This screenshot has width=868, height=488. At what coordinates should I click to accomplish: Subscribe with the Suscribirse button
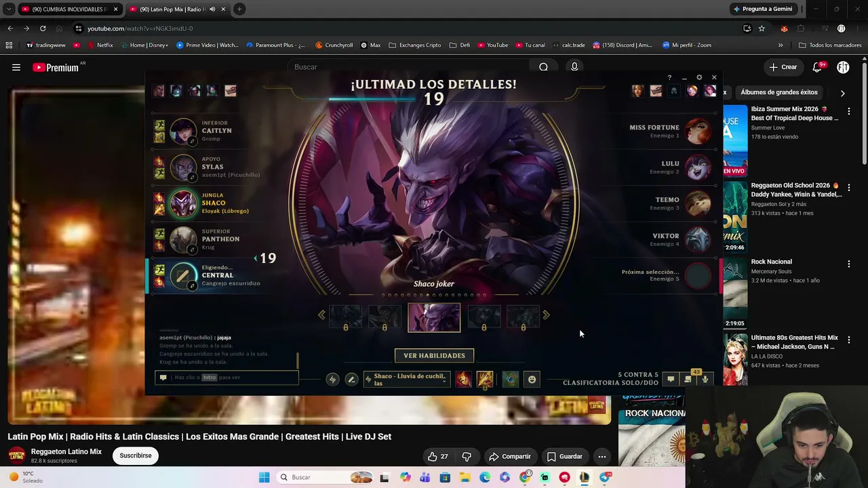pyautogui.click(x=136, y=455)
